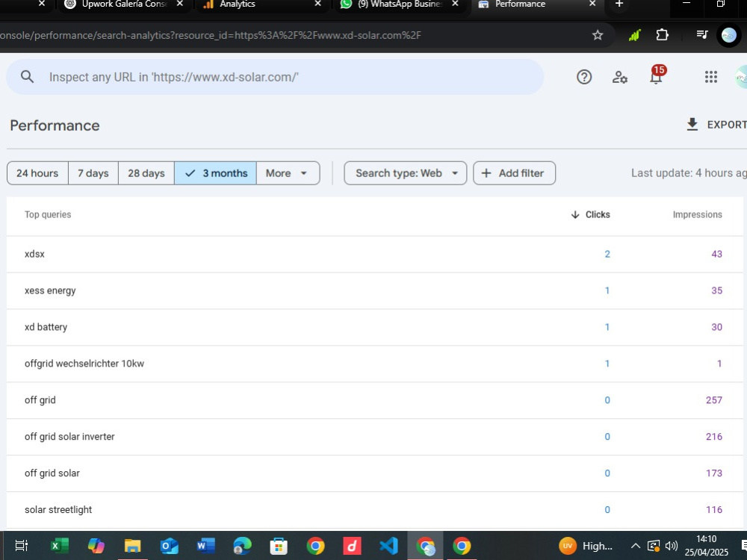Image resolution: width=747 pixels, height=560 pixels.
Task: Click the Performance page heading
Action: [55, 125]
